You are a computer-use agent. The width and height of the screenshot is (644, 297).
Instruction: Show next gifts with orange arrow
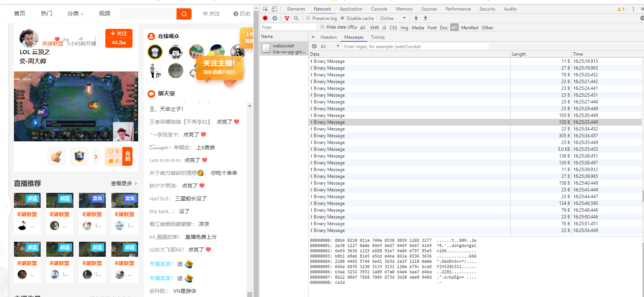click(x=96, y=157)
